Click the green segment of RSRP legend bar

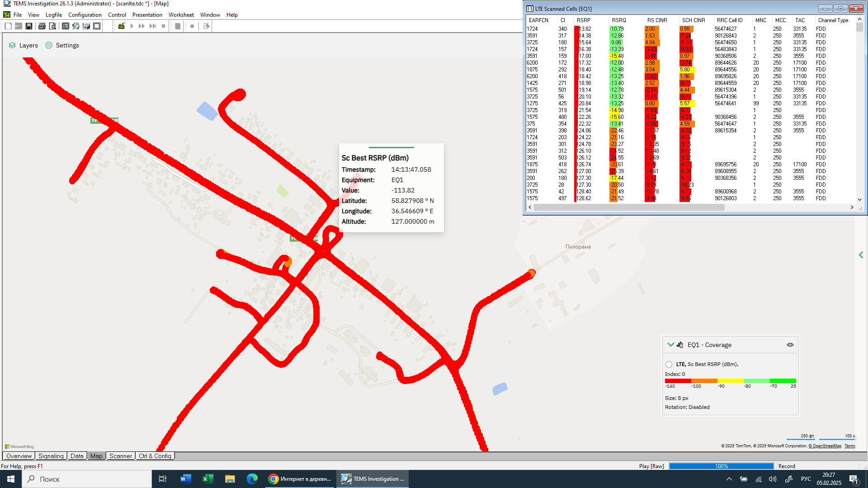click(783, 381)
